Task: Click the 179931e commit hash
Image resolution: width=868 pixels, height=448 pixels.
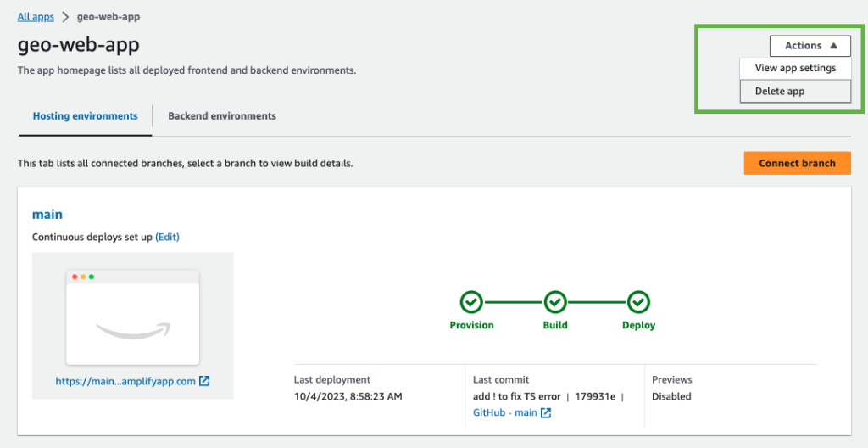Action: (x=595, y=396)
